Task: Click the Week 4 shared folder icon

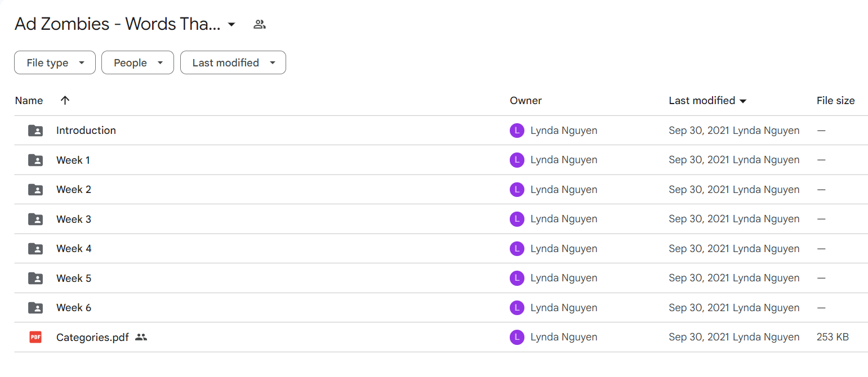Action: coord(35,249)
